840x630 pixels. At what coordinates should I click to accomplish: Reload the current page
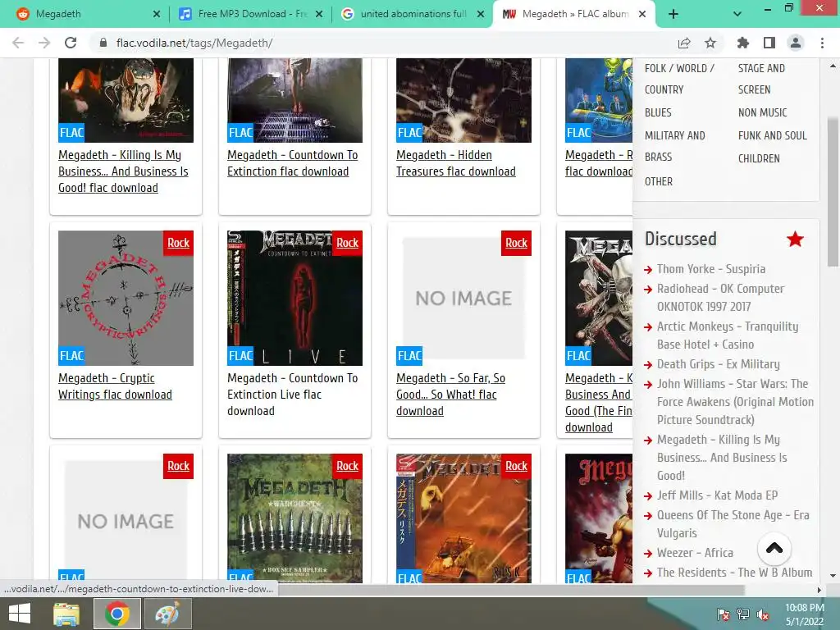[71, 43]
